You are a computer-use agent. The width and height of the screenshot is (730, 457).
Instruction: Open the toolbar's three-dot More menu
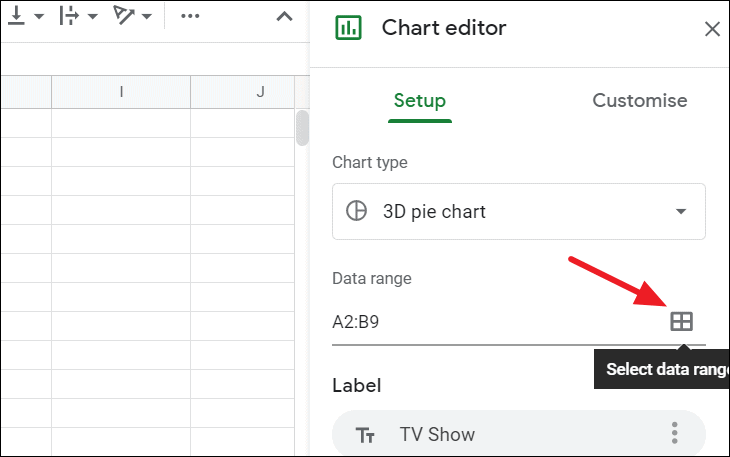click(x=189, y=17)
